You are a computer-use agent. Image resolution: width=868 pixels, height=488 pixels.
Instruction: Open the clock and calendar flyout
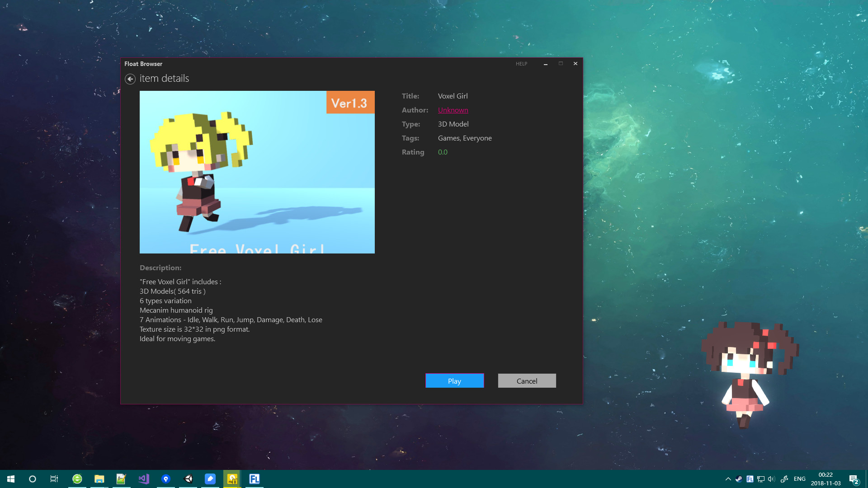pyautogui.click(x=826, y=479)
